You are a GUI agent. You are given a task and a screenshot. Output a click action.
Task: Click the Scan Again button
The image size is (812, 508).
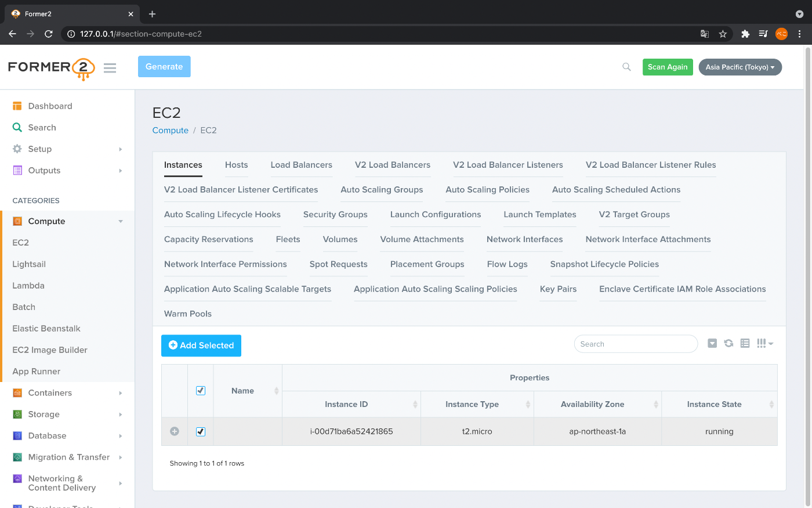(668, 67)
